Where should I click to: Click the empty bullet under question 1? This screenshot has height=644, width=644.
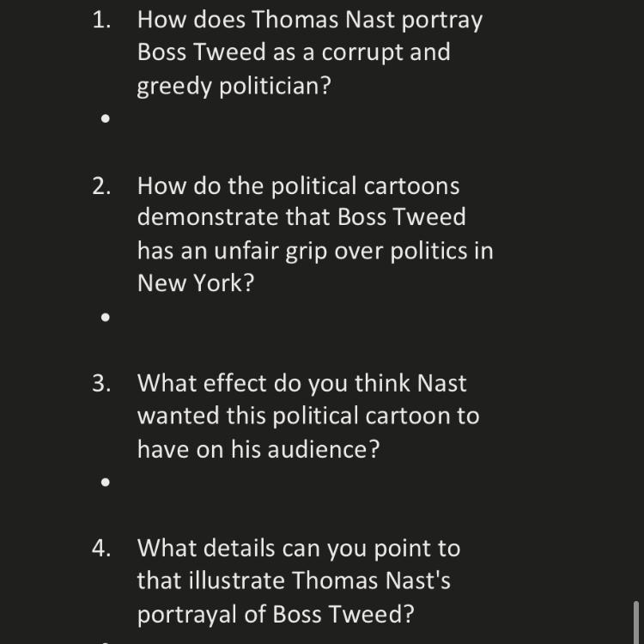click(x=106, y=119)
